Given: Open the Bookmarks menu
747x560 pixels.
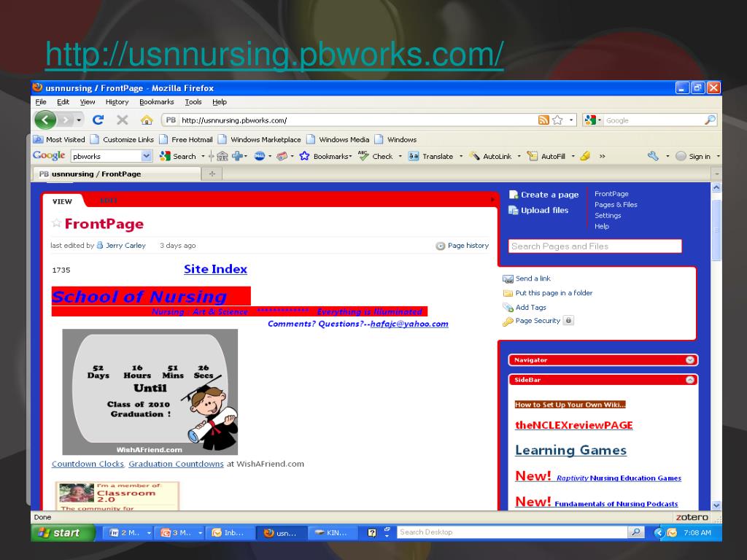Looking at the screenshot, I should pyautogui.click(x=157, y=102).
